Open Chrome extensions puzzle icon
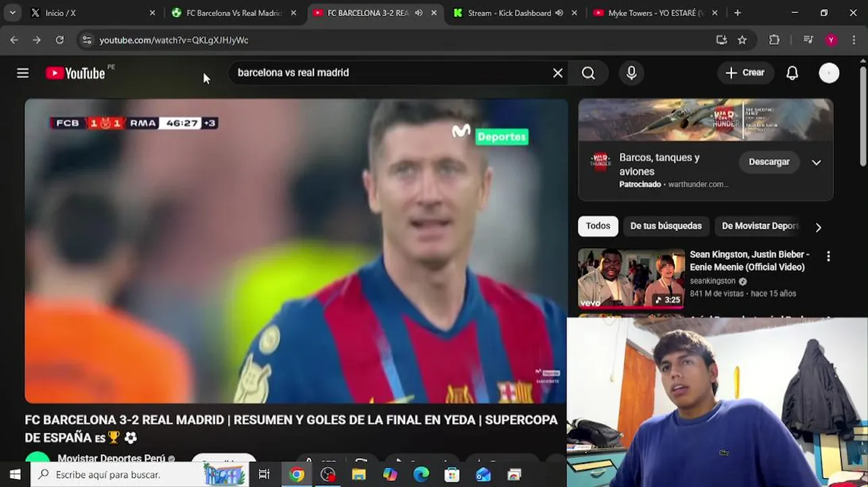Image resolution: width=868 pixels, height=487 pixels. [x=775, y=40]
